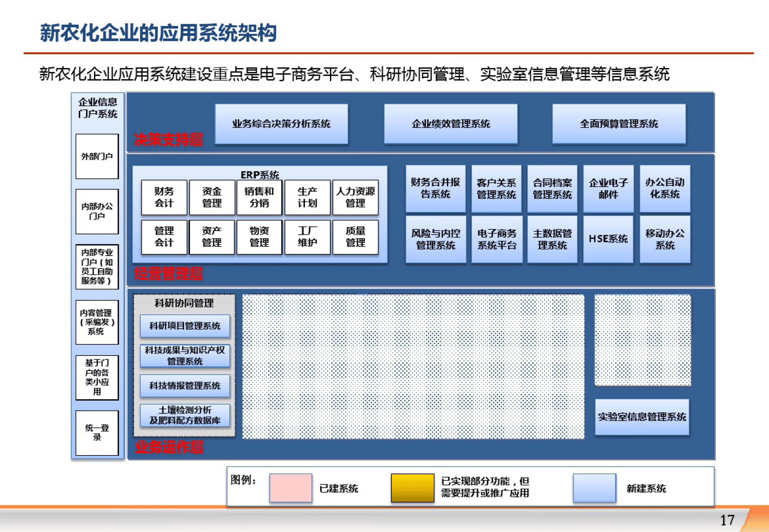The height and width of the screenshot is (532, 769).
Task: Select the 实验室信息管理系统 box
Action: tap(642, 417)
